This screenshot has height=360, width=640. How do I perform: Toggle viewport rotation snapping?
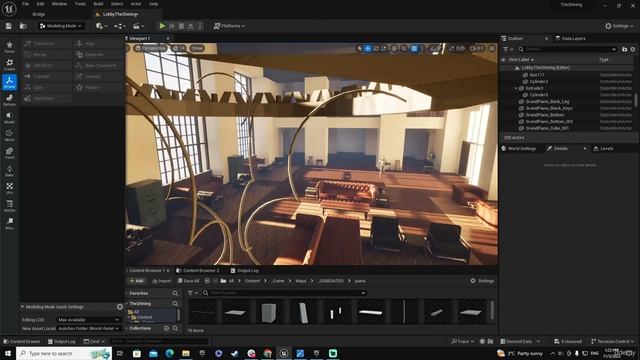(433, 49)
